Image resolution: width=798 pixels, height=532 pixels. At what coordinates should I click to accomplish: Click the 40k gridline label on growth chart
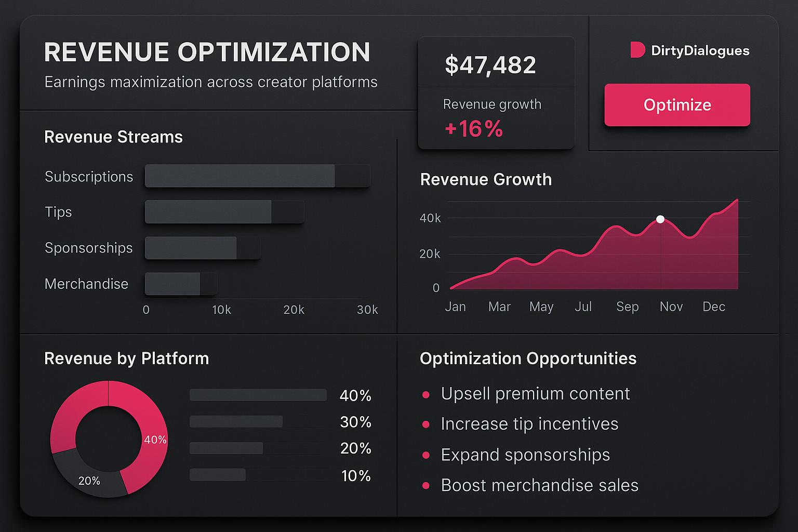(430, 218)
